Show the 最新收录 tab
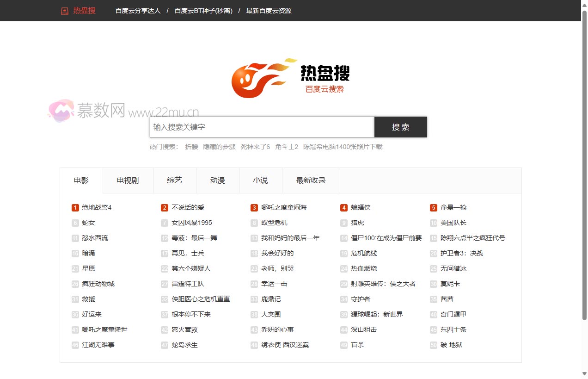Viewport: 588px width, 379px height. pyautogui.click(x=311, y=180)
